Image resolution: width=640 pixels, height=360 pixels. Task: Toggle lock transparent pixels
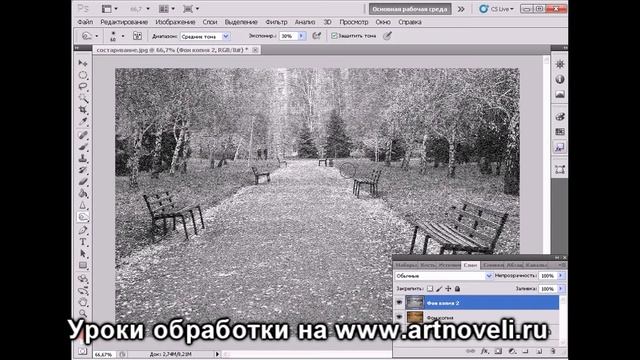pos(430,289)
